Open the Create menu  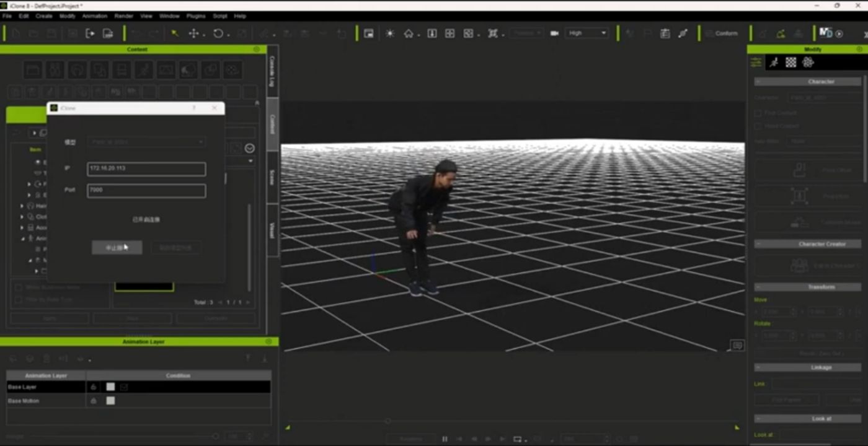(44, 16)
